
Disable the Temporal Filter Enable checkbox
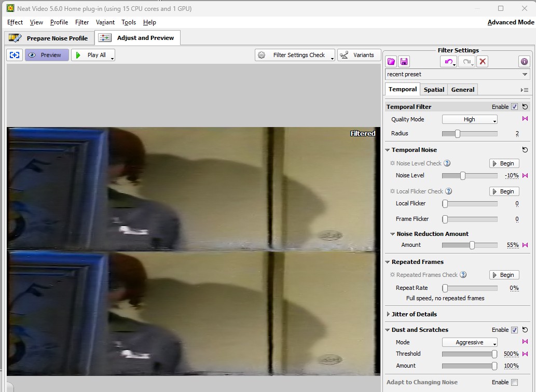(x=514, y=107)
